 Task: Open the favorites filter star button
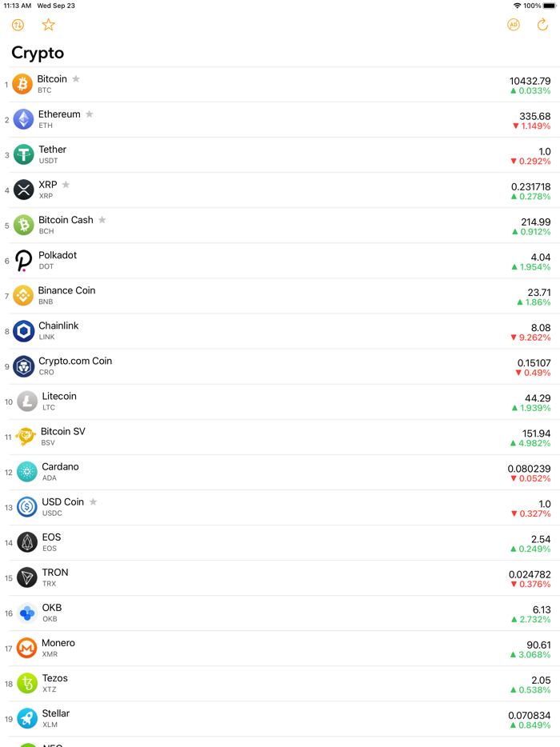[48, 25]
